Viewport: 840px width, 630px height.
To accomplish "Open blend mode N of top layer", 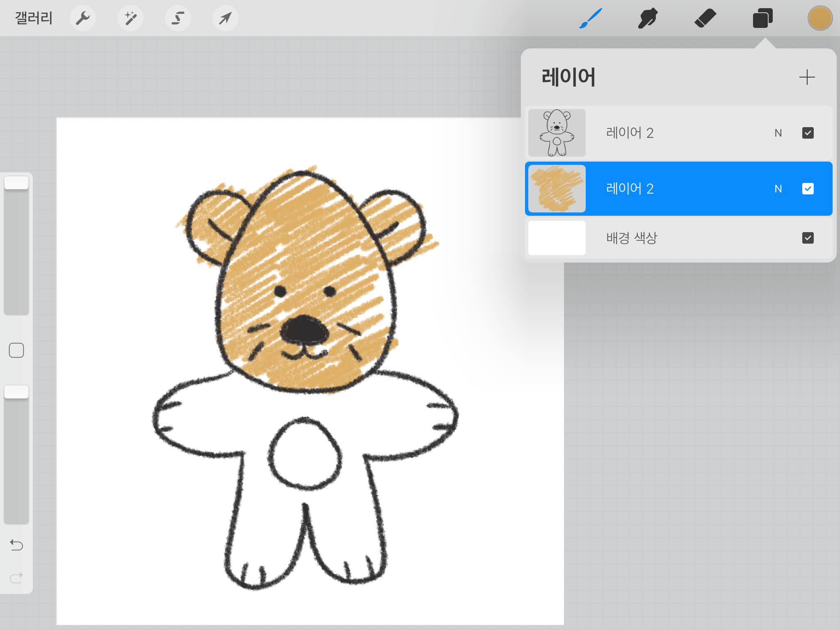I will tap(778, 133).
